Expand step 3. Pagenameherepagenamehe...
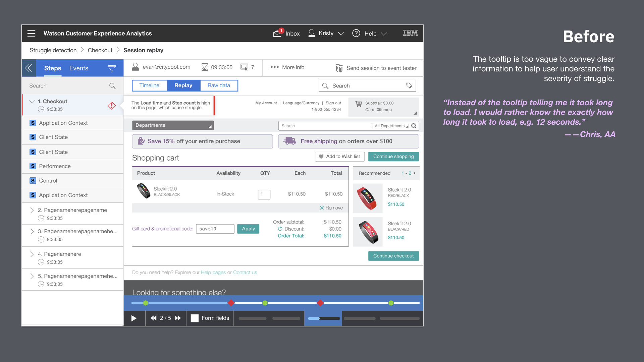The height and width of the screenshot is (362, 644). coord(32,231)
